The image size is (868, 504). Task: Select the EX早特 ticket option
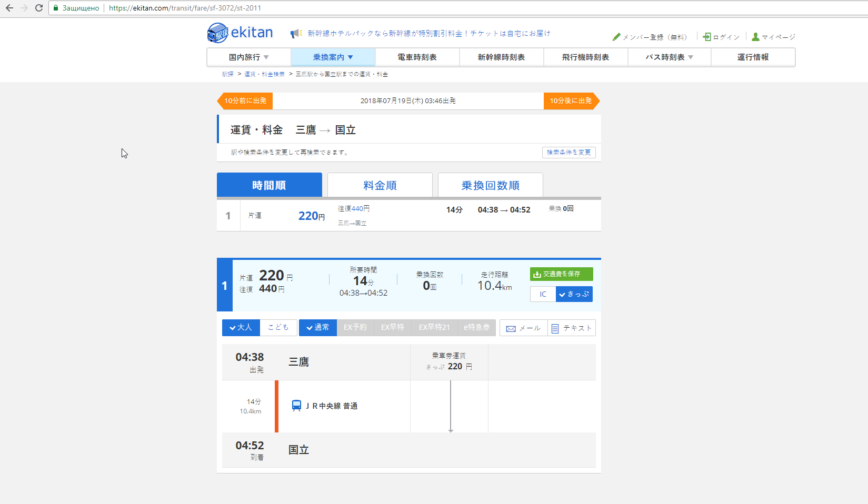coord(393,328)
